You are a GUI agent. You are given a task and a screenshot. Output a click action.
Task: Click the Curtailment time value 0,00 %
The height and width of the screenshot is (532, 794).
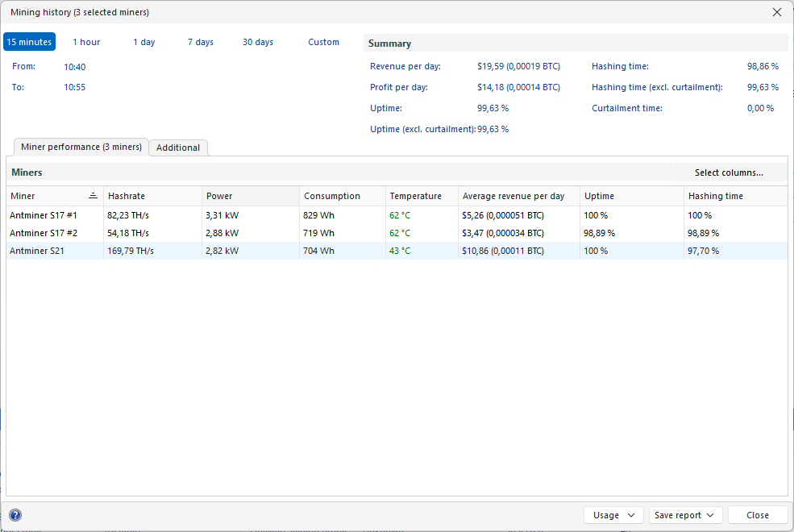tap(761, 108)
